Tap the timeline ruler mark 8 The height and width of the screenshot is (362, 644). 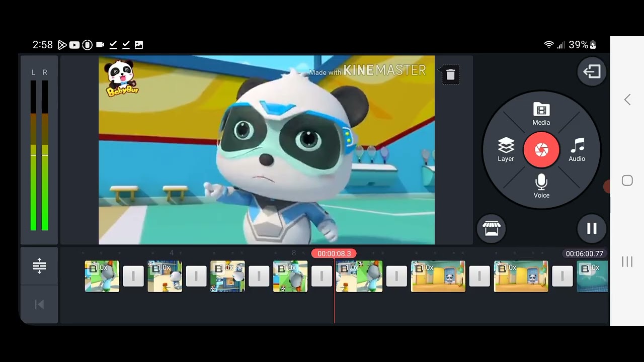(x=294, y=253)
